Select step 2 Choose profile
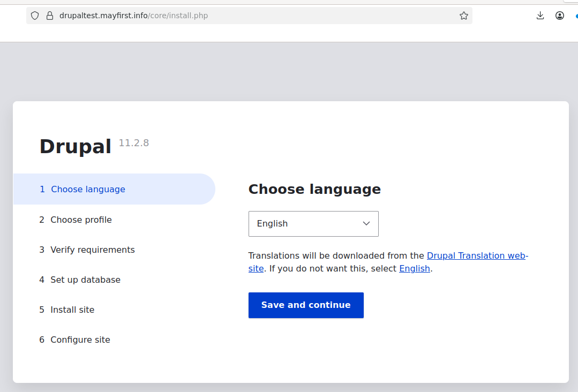This screenshot has width=578, height=392. tap(76, 220)
